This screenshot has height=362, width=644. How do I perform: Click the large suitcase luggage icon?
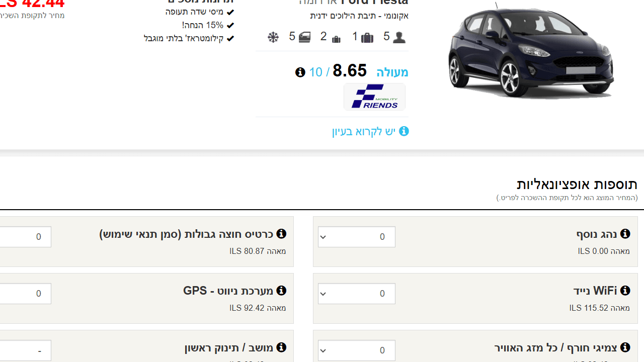click(367, 38)
